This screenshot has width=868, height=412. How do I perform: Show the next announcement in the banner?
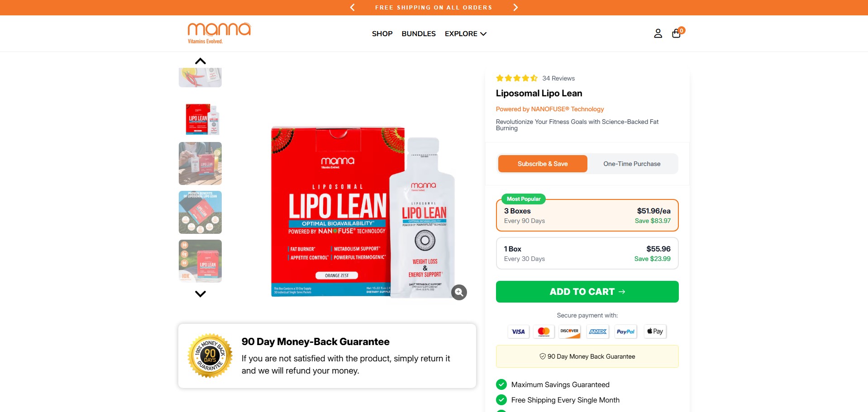click(x=515, y=7)
